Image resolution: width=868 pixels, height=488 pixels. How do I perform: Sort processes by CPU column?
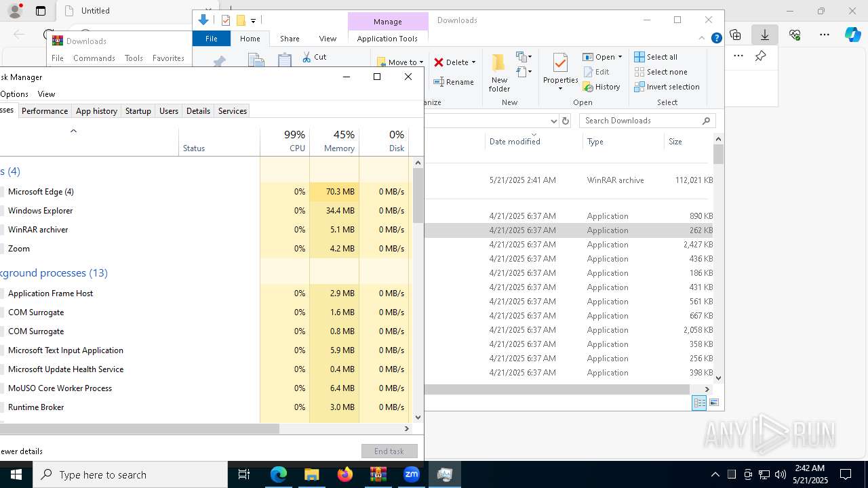285,141
